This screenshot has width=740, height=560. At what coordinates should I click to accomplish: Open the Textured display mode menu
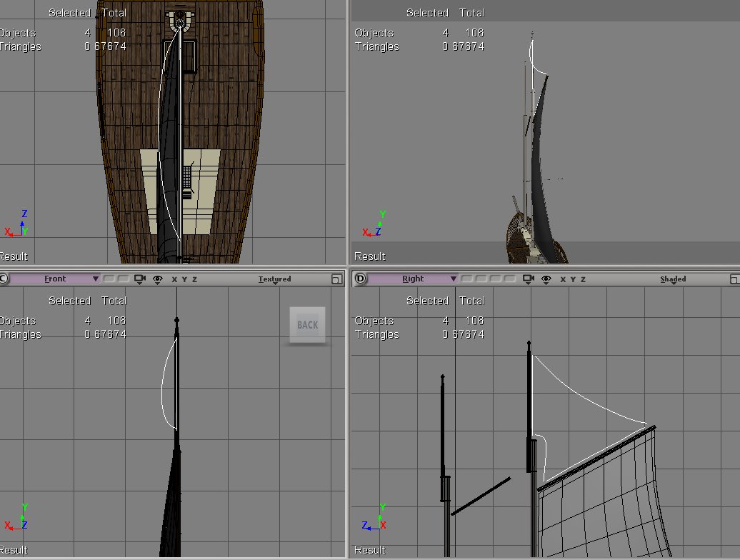(x=274, y=279)
